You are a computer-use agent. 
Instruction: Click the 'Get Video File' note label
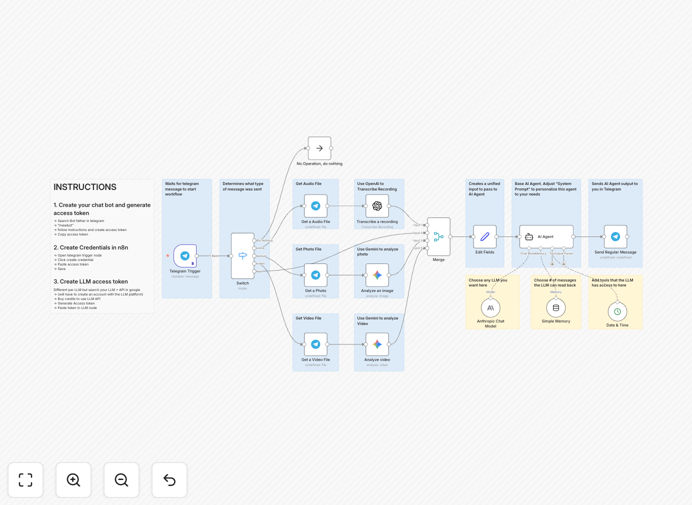click(x=308, y=318)
